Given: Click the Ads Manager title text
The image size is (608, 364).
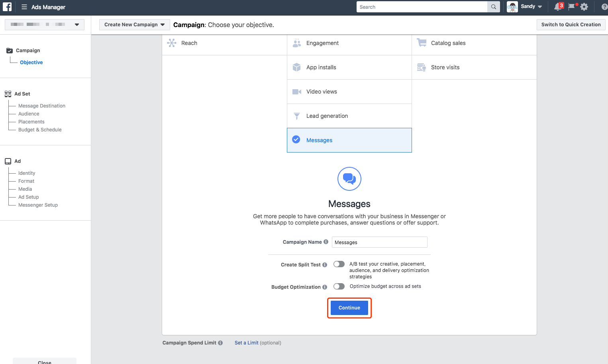Looking at the screenshot, I should pyautogui.click(x=48, y=7).
